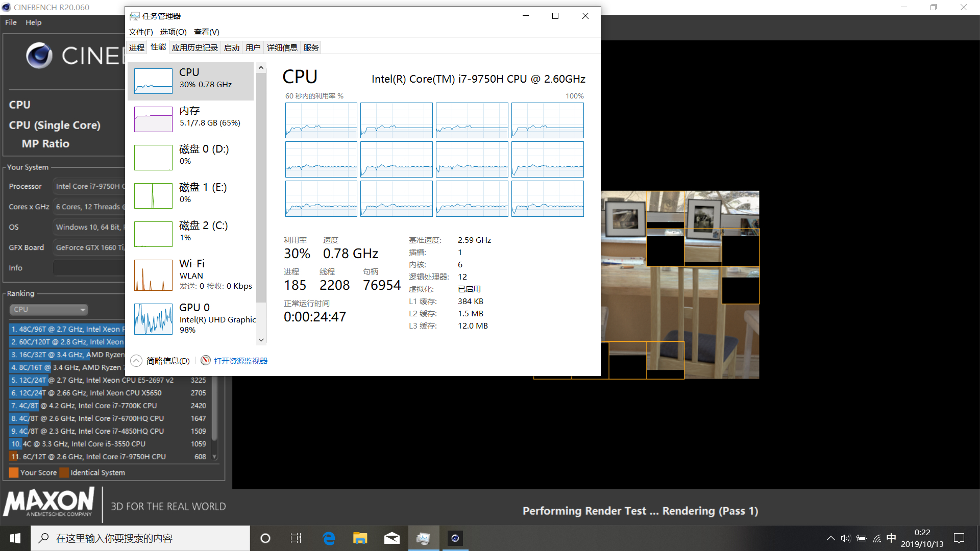Expand hidden system tray icons
The height and width of the screenshot is (551, 980).
coord(830,538)
